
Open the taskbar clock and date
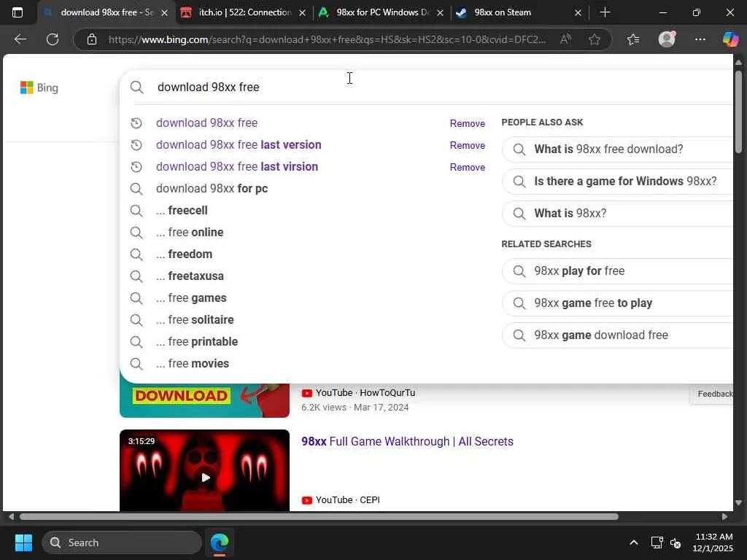click(713, 542)
